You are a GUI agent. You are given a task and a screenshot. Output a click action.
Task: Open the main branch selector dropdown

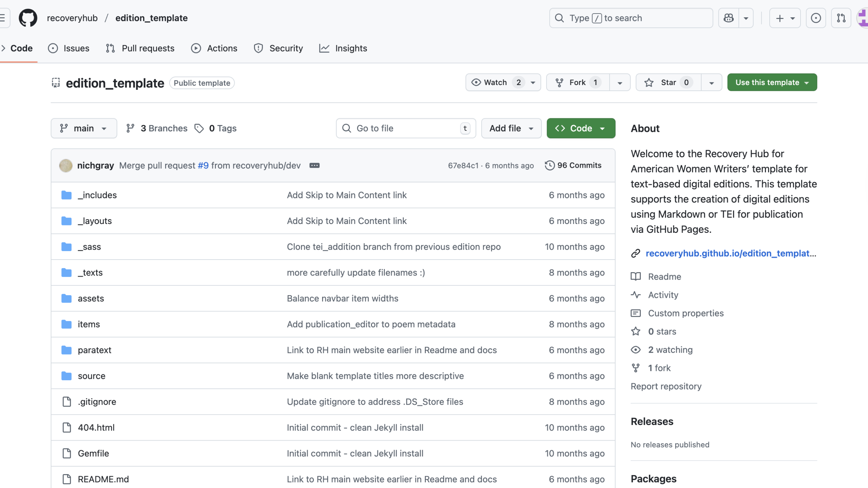(84, 128)
